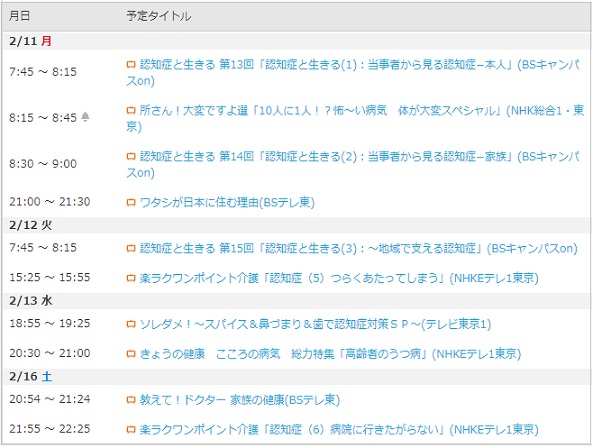
Task: Click time 15:25 ~ 15:55
Action: click(50, 277)
